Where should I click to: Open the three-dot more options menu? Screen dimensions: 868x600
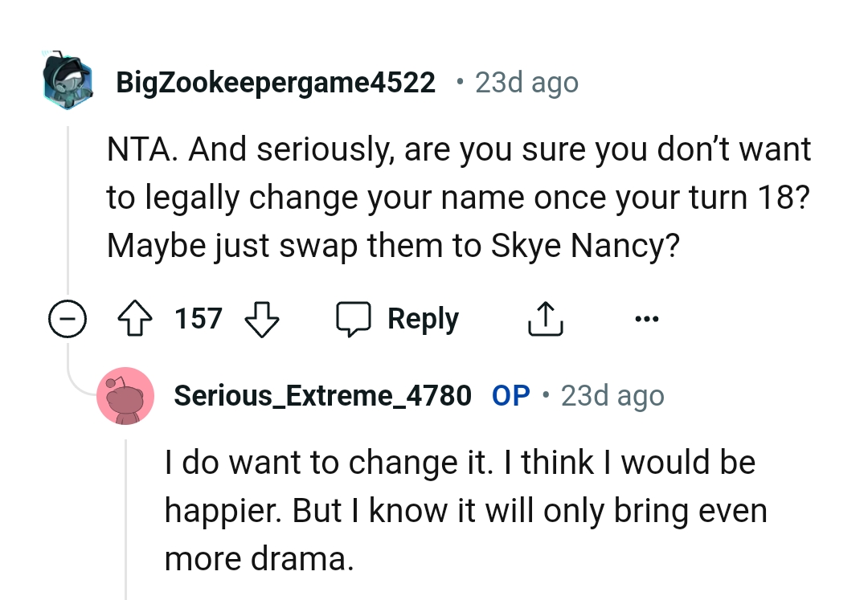[645, 320]
